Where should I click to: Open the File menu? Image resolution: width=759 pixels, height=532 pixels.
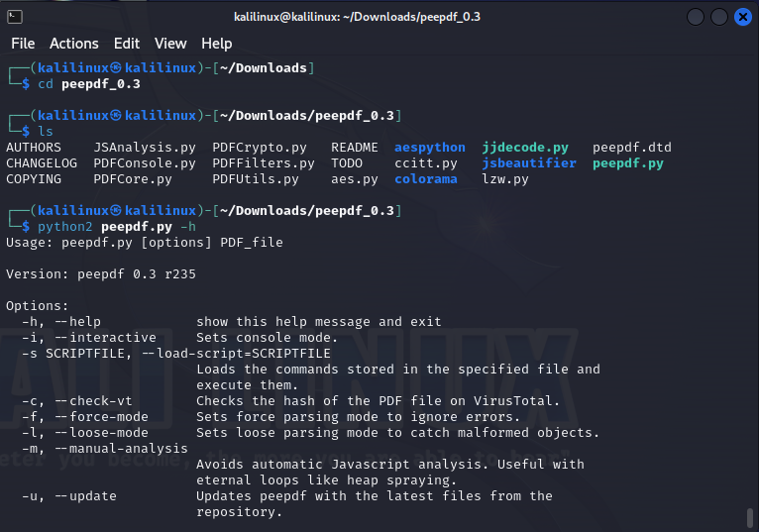coord(23,44)
